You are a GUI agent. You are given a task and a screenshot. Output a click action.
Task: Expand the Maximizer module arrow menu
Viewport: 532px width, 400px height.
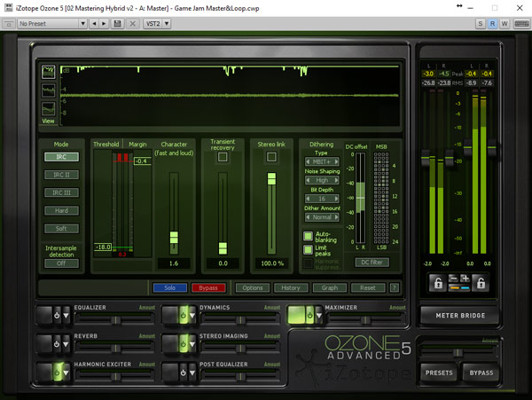(318, 315)
